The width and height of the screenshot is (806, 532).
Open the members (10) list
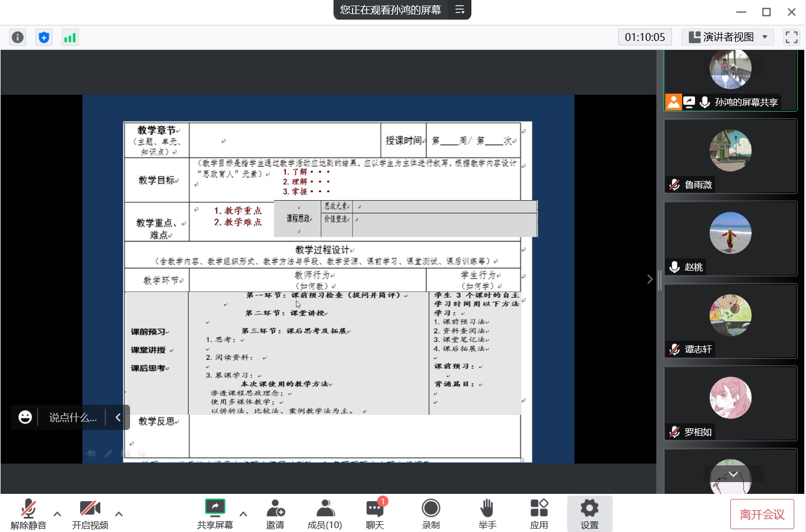point(325,514)
